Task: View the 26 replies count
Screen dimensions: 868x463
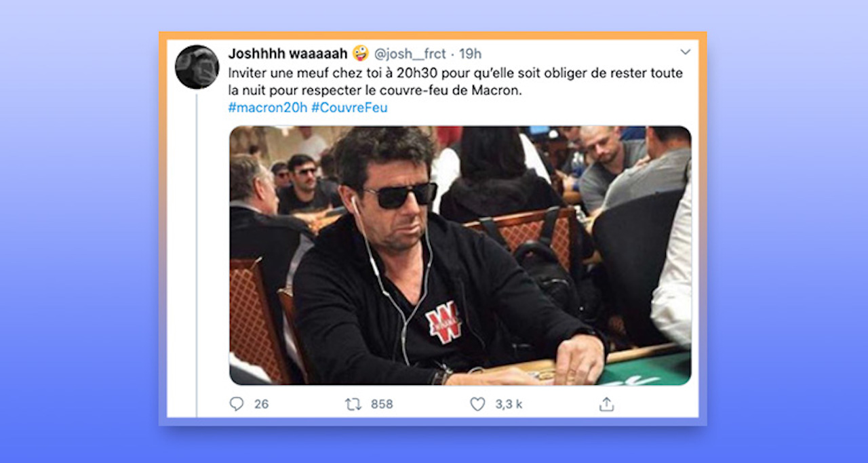Action: tap(261, 404)
